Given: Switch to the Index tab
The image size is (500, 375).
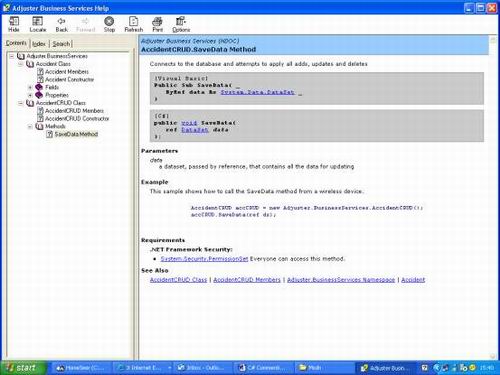Looking at the screenshot, I should [x=39, y=44].
